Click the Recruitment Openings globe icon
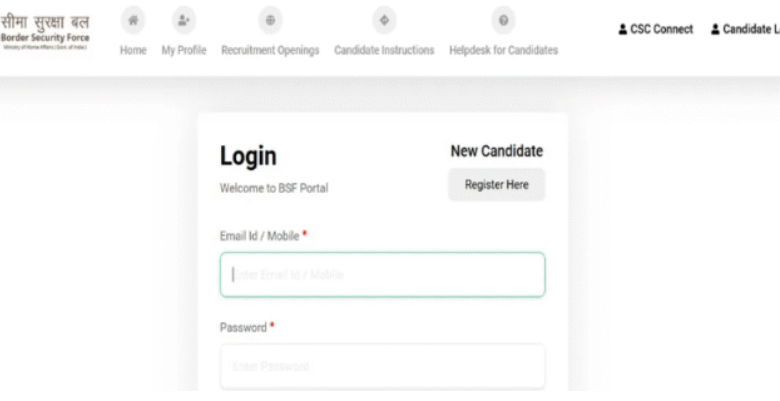Viewport: 780px width, 401px height. click(270, 21)
